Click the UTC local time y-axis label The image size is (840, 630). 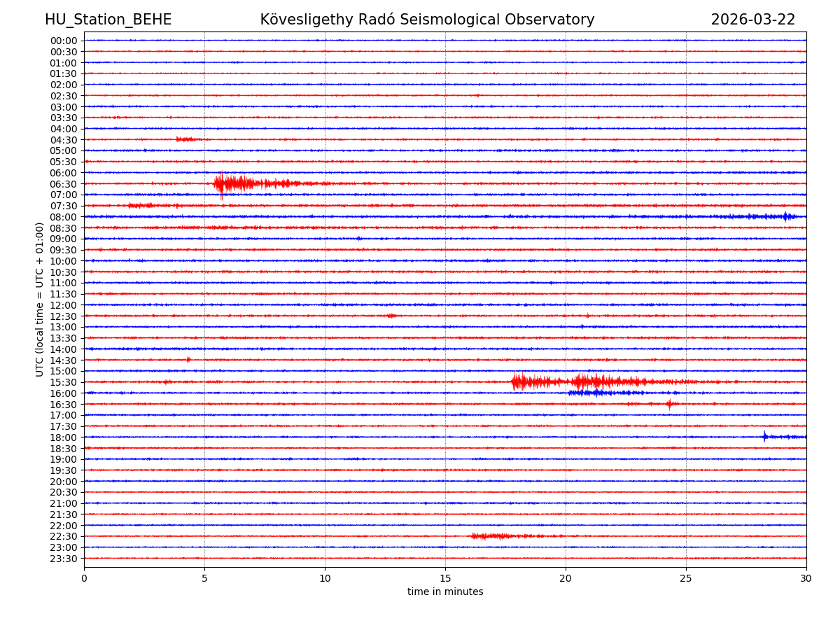(x=40, y=299)
